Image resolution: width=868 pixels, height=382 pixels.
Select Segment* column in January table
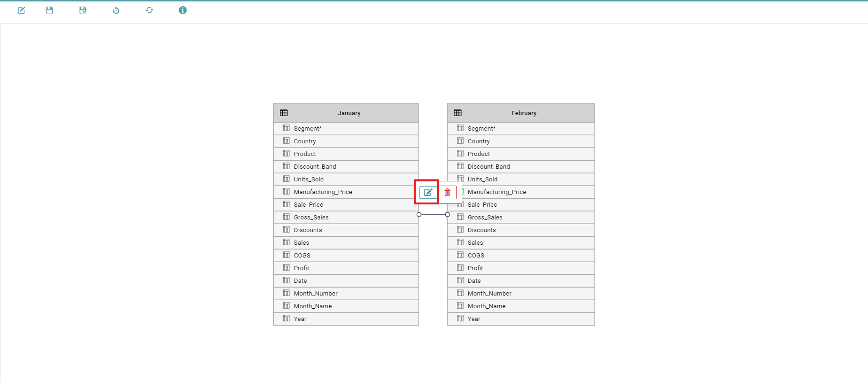tap(308, 129)
